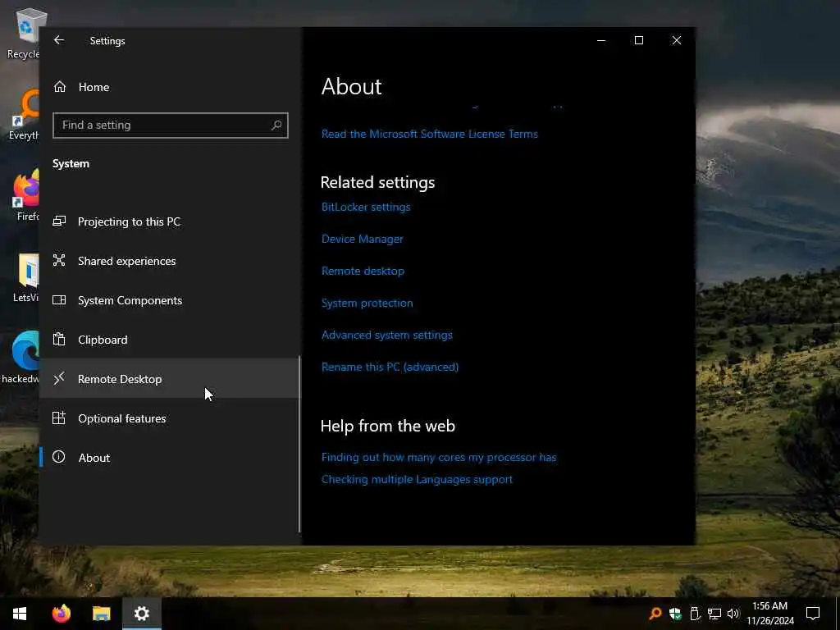Screen dimensions: 840x630
Task: Click the Home house icon
Action: click(59, 87)
